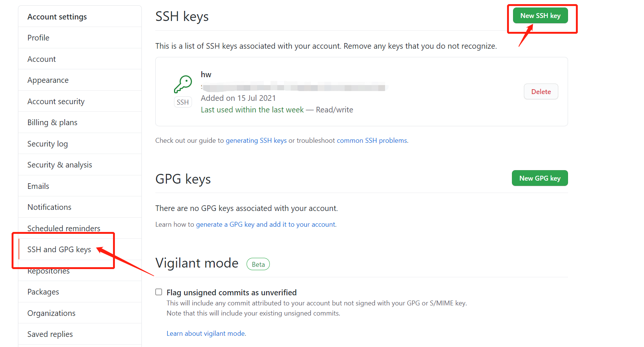Enable Flag unsigned commits as unverified checkbox

point(159,292)
